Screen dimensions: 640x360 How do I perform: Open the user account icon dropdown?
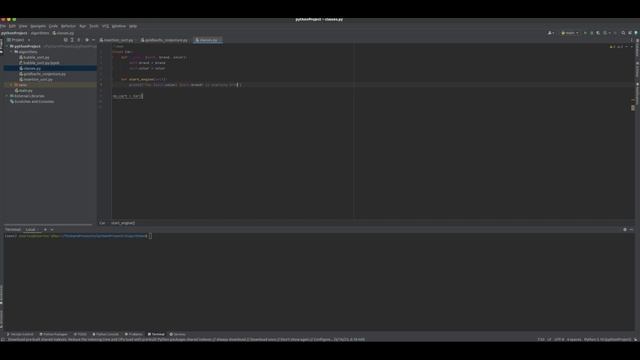coord(551,33)
